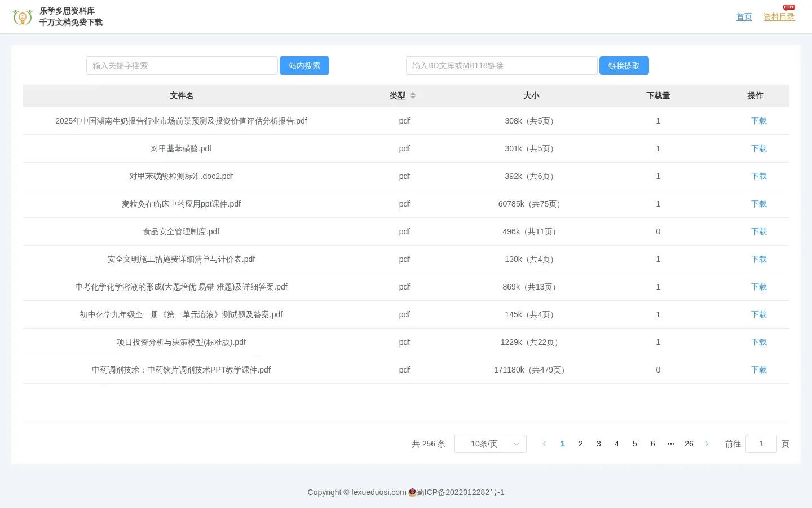812x508 pixels.
Task: Open the 首页 link
Action: 744,17
